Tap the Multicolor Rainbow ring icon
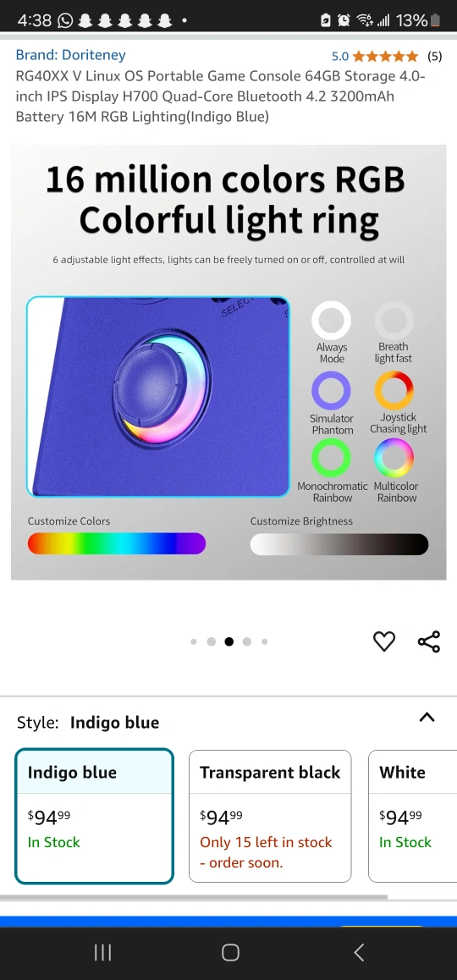 click(394, 458)
